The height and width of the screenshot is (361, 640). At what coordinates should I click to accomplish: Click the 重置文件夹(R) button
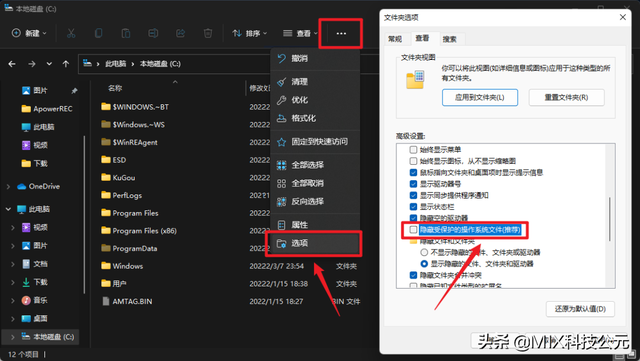coord(567,98)
